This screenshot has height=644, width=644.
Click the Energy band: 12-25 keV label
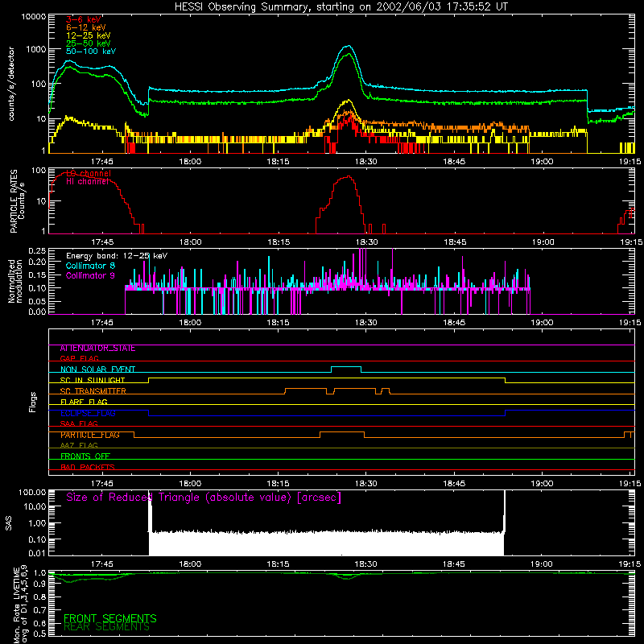tap(117, 256)
